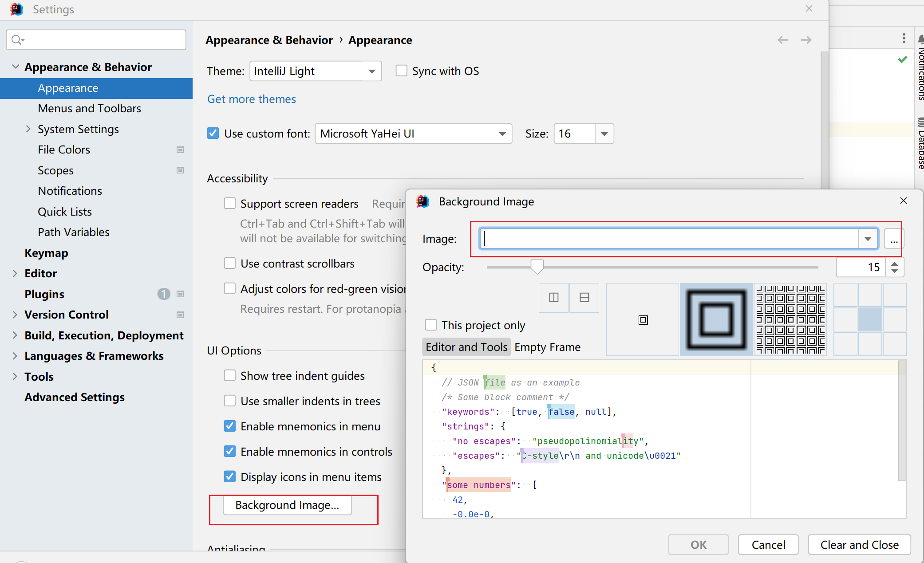Open the Theme dropdown
The image size is (924, 563).
(x=316, y=71)
